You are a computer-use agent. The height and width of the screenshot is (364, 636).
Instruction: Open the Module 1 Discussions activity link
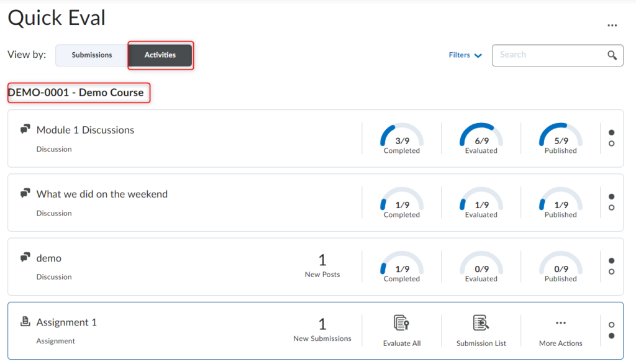pos(85,130)
